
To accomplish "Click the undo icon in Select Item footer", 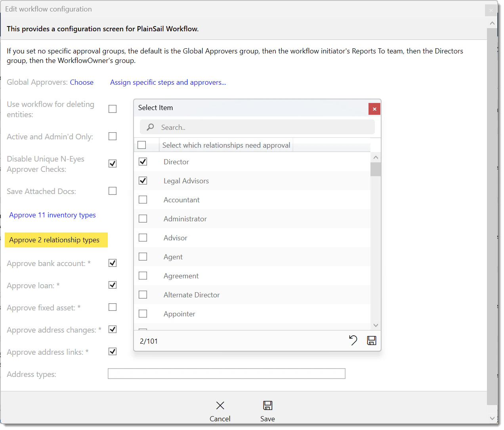I will coord(353,341).
